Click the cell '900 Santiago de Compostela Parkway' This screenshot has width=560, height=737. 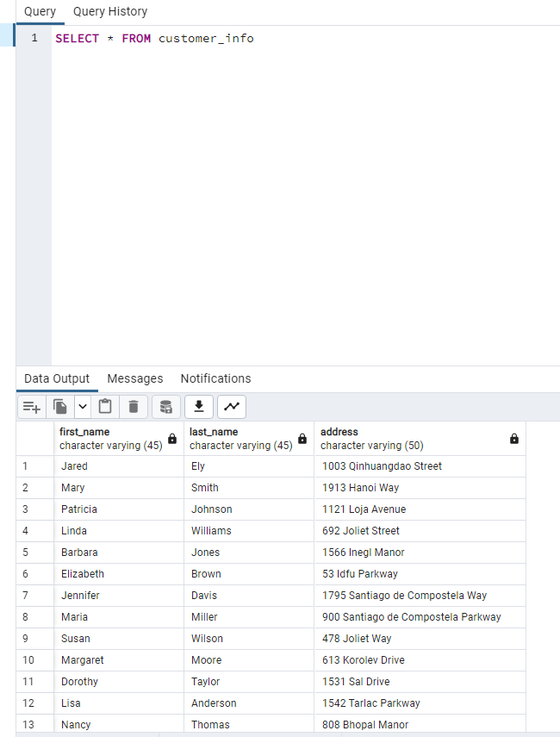[420, 617]
